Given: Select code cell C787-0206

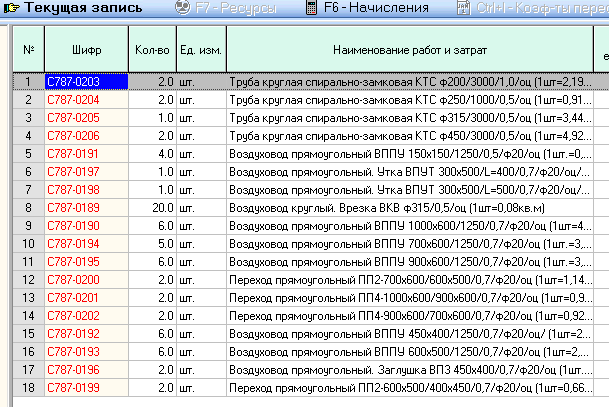Looking at the screenshot, I should tap(87, 136).
